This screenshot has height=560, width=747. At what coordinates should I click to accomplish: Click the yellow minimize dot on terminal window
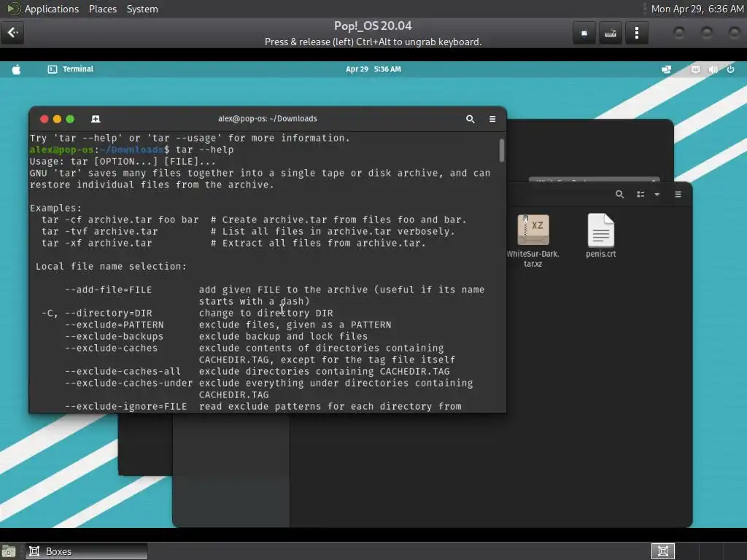(x=57, y=119)
